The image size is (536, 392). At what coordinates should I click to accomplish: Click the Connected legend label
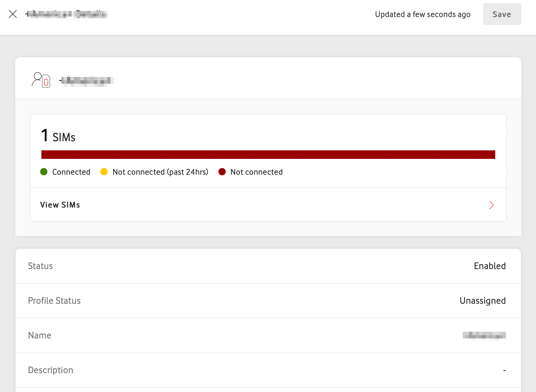[x=71, y=172]
